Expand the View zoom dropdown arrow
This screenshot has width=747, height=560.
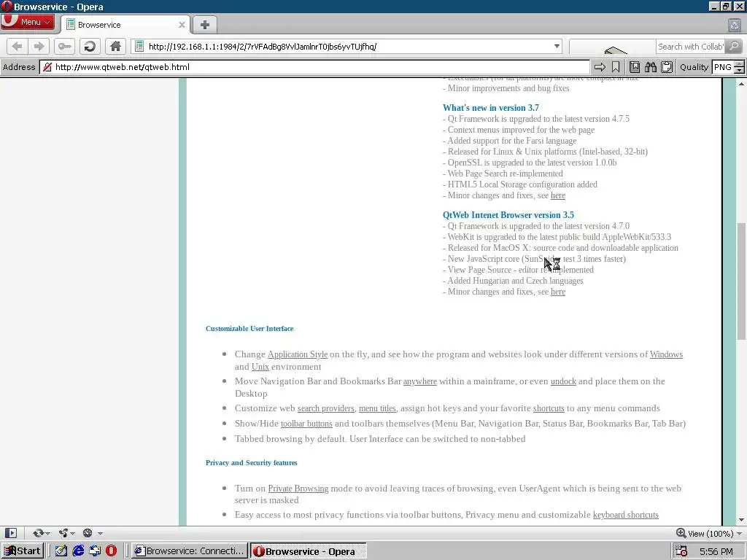[740, 533]
